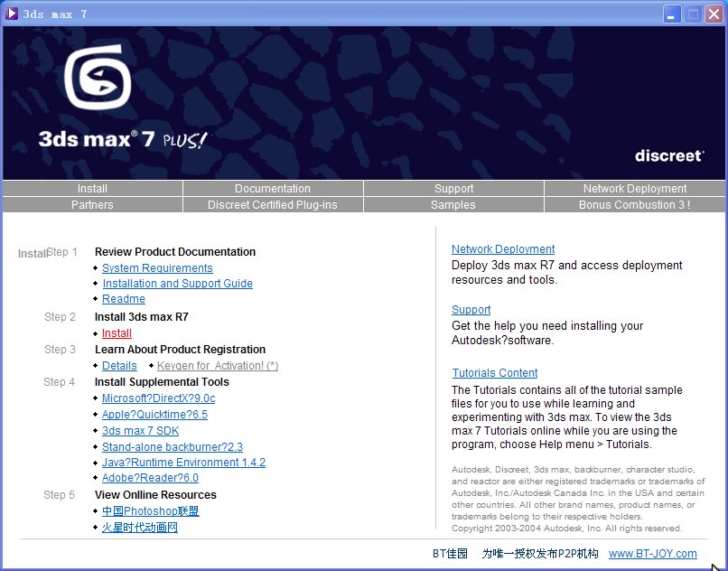Switch to the Support tab
The width and height of the screenshot is (728, 571).
tap(453, 188)
